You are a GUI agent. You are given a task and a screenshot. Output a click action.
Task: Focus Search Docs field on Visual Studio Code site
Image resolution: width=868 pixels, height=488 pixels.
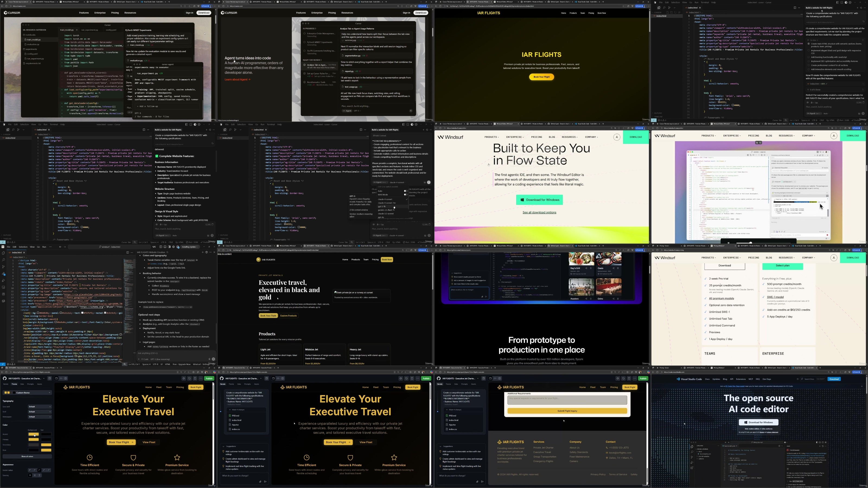pyautogui.click(x=813, y=379)
